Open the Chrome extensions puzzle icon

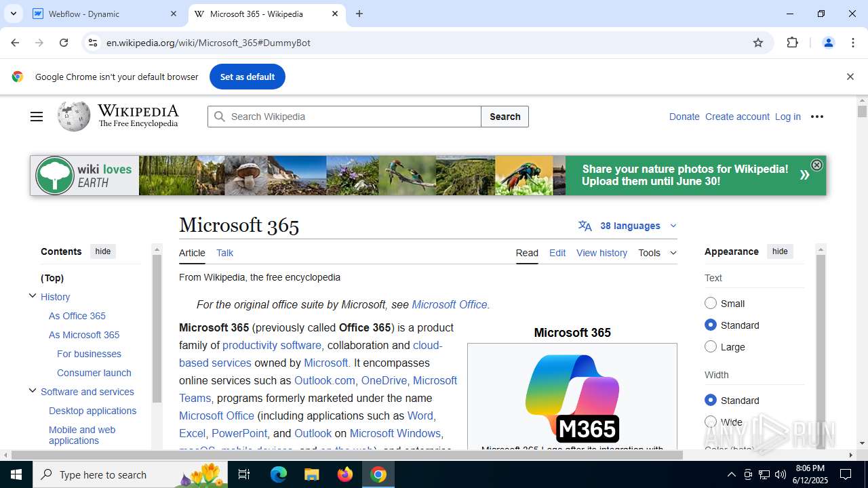click(x=792, y=43)
